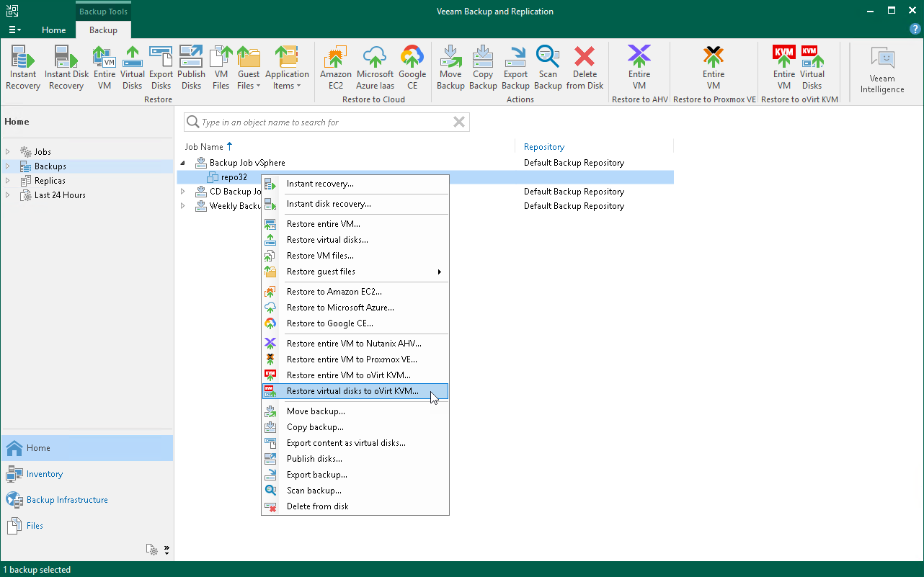
Task: Switch to the Home ribbon tab
Action: (x=53, y=30)
